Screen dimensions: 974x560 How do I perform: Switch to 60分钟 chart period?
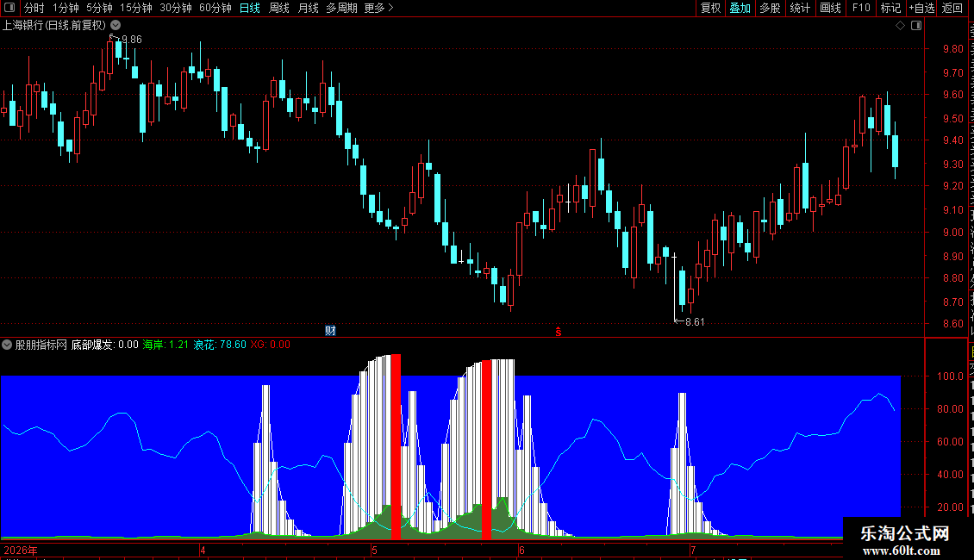click(x=215, y=8)
